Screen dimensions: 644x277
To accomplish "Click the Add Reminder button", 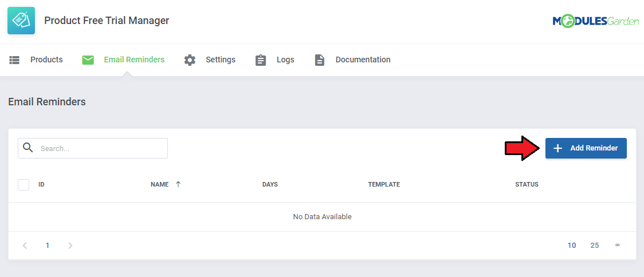I will click(x=586, y=148).
